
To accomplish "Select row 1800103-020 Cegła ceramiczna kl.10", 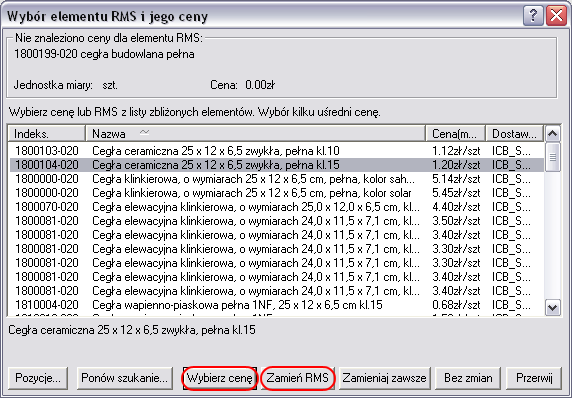I will coord(276,151).
